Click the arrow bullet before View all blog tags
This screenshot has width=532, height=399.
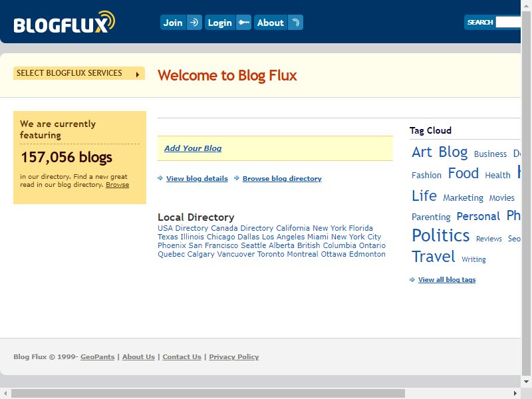[412, 279]
